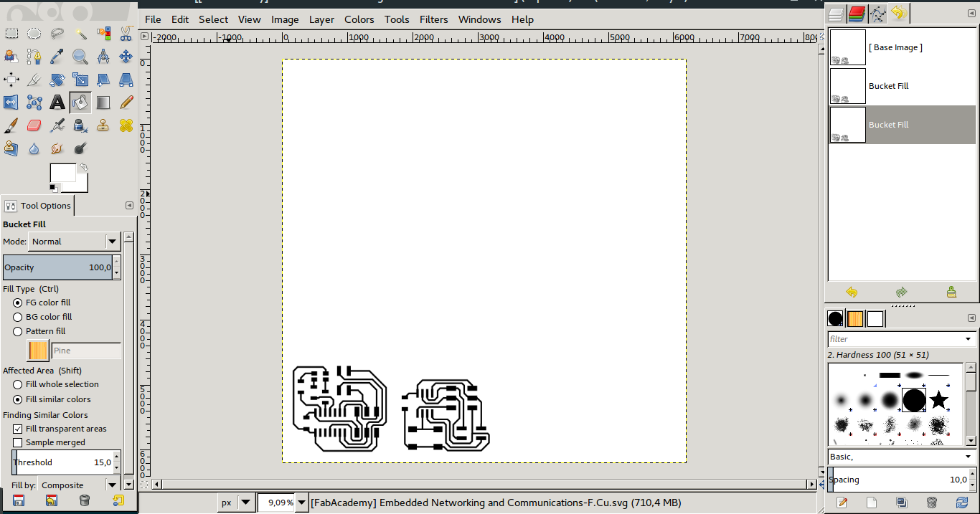Select the Text tool
980x514 pixels.
coord(57,102)
